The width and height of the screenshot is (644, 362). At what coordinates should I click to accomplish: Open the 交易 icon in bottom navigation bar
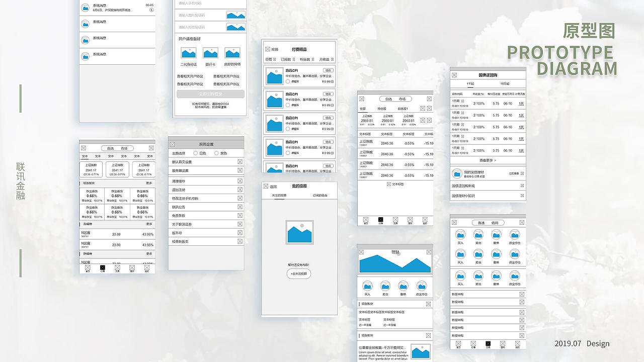pyautogui.click(x=117, y=267)
